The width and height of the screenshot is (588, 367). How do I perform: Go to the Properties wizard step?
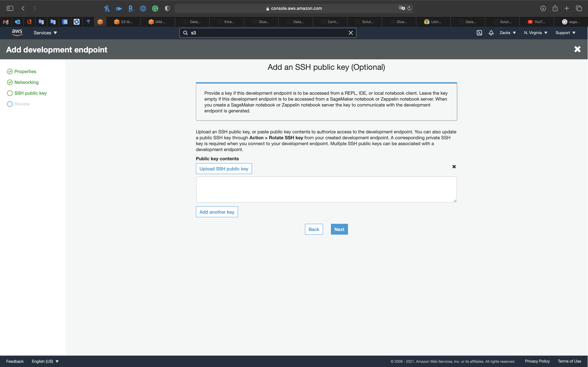(x=25, y=71)
